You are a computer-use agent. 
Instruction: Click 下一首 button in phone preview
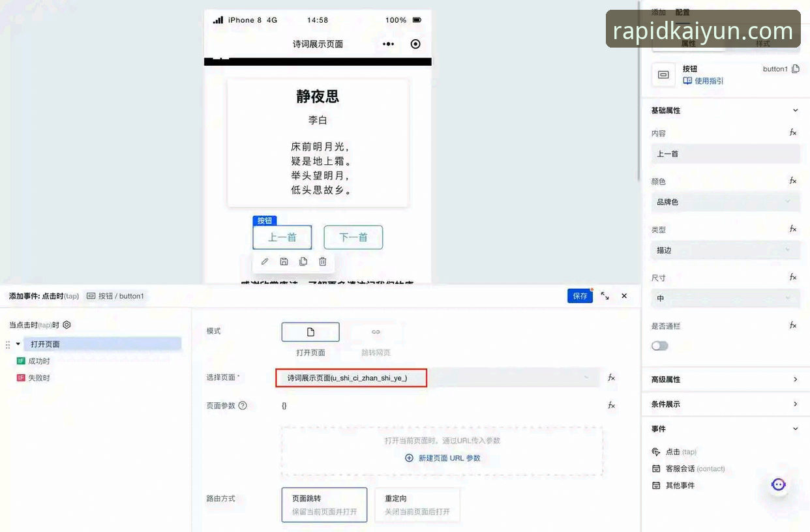(x=353, y=237)
